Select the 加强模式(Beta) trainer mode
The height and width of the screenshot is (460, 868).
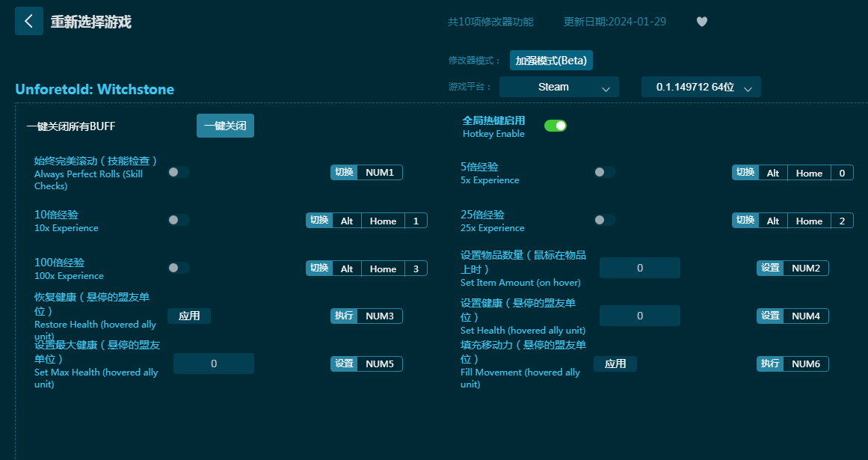tap(551, 61)
